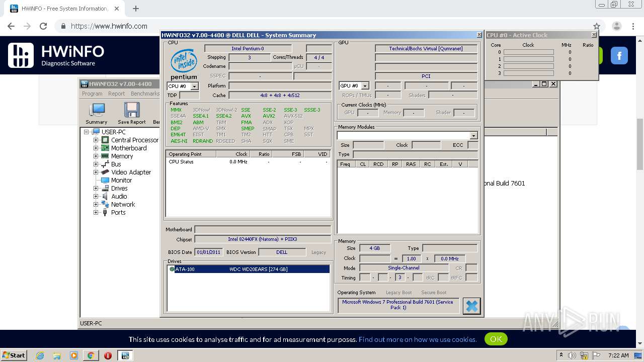
Task: Click the Microsoft Windows 7 Professional OS field
Action: click(x=398, y=305)
